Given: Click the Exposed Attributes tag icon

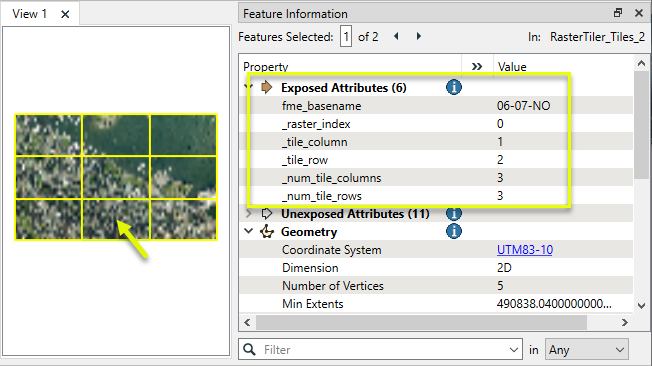Looking at the screenshot, I should [x=267, y=87].
